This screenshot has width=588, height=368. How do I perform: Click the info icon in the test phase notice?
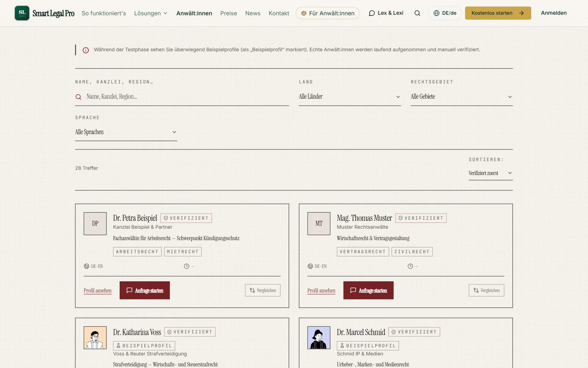pos(86,50)
